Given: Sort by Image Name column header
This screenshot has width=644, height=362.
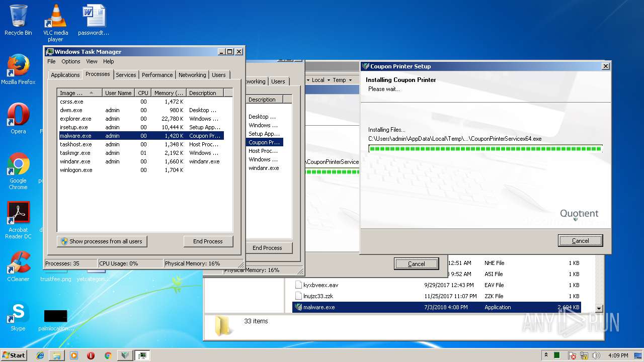Looking at the screenshot, I should [x=79, y=93].
